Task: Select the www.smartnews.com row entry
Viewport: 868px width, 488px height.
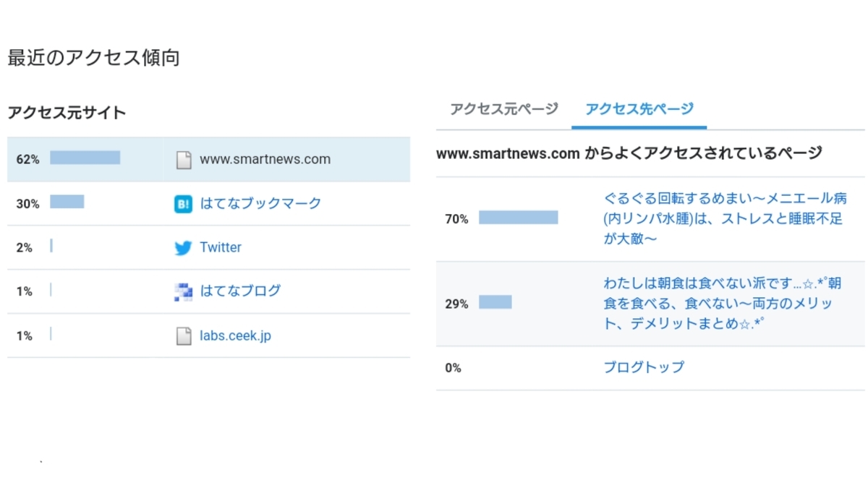Action: pos(265,159)
